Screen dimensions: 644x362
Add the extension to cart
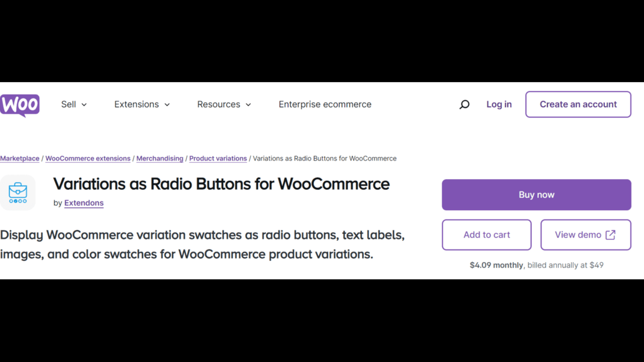[x=486, y=234]
